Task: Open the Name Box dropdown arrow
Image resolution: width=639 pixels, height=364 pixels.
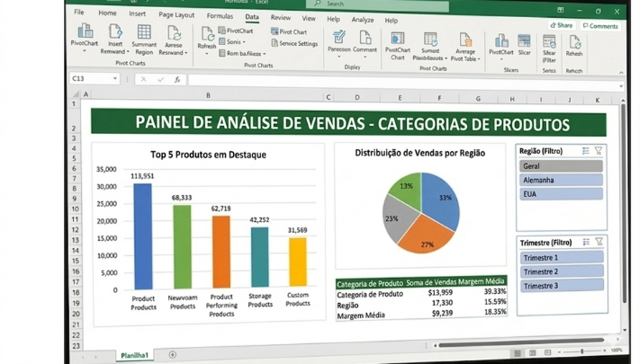Action: [115, 79]
